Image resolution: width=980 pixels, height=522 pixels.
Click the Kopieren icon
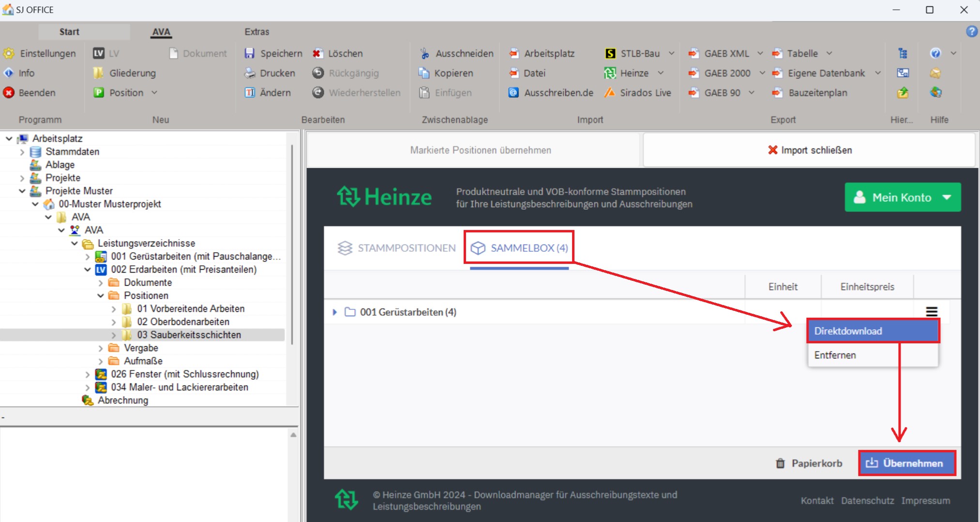point(424,73)
